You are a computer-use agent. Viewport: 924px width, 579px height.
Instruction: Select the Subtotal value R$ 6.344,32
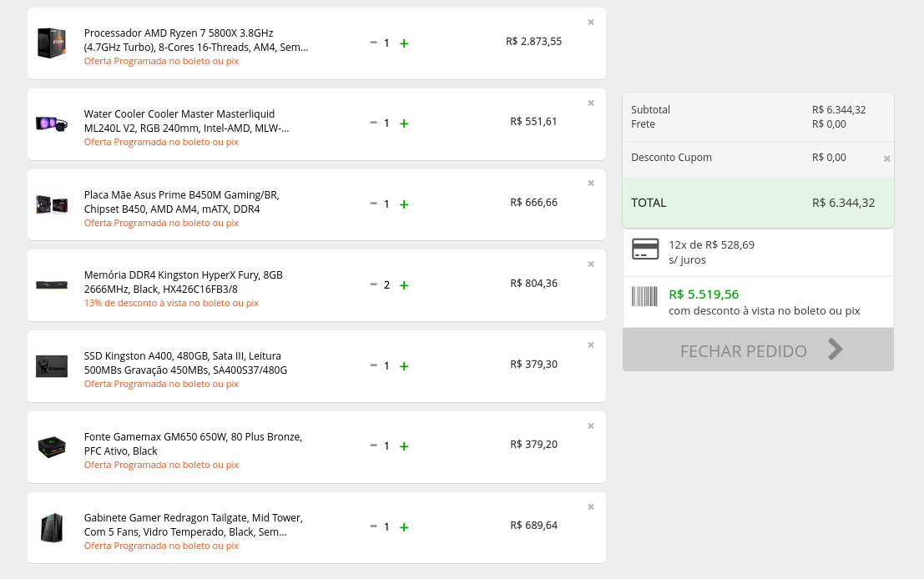point(839,109)
